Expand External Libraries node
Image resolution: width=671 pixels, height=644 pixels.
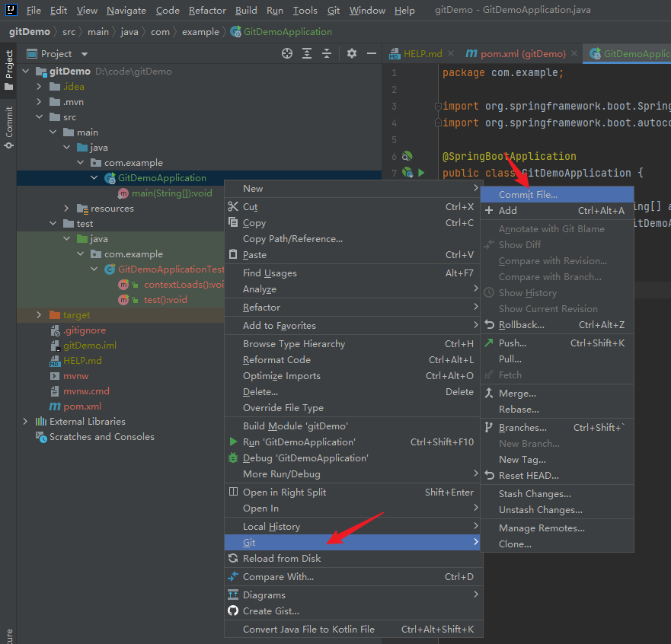(25, 421)
